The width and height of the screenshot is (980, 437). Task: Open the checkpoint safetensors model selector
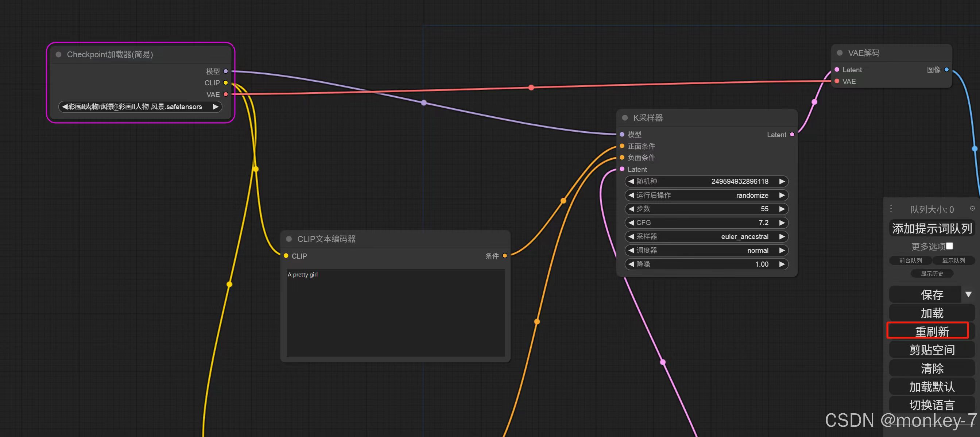[140, 107]
